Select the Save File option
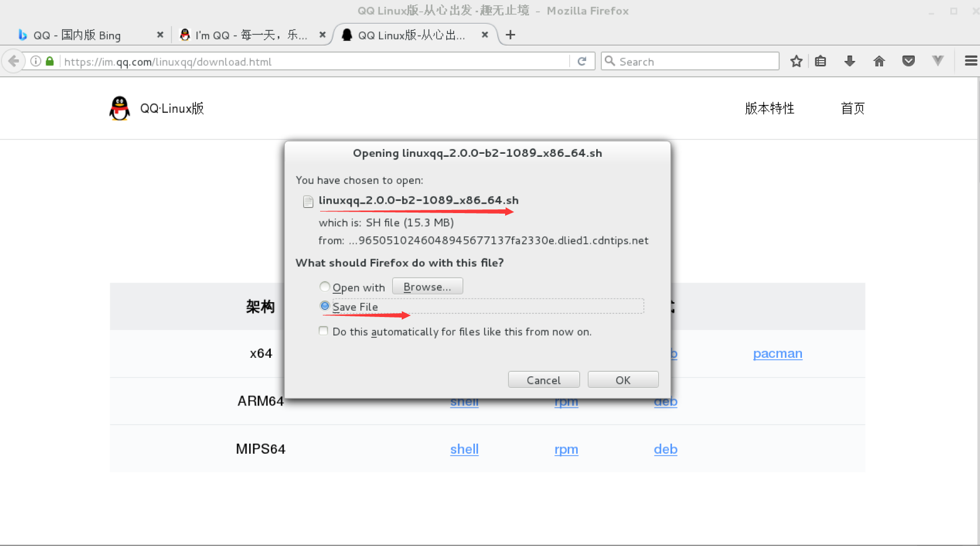The height and width of the screenshot is (546, 980). coord(324,306)
